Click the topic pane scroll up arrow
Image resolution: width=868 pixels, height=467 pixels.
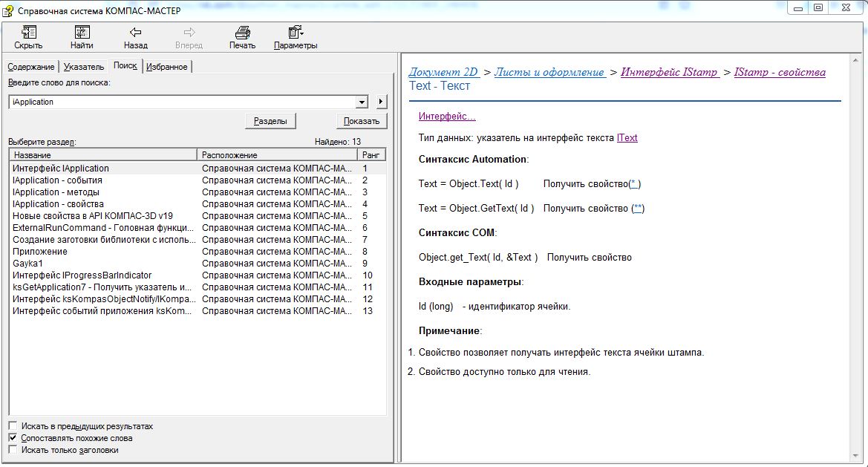pyautogui.click(x=856, y=59)
